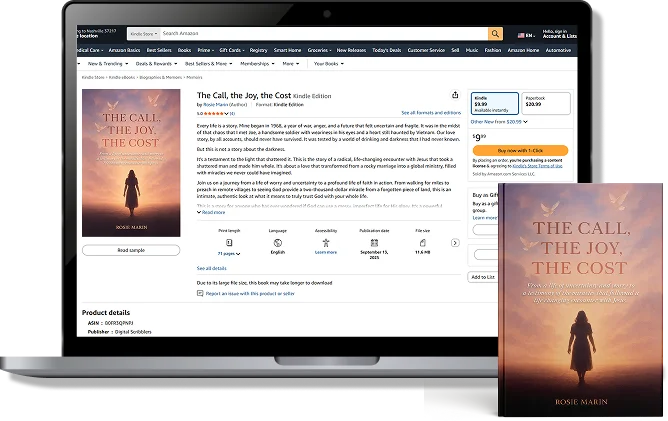
Task: Click the orange search magnifier button
Action: pyautogui.click(x=495, y=34)
